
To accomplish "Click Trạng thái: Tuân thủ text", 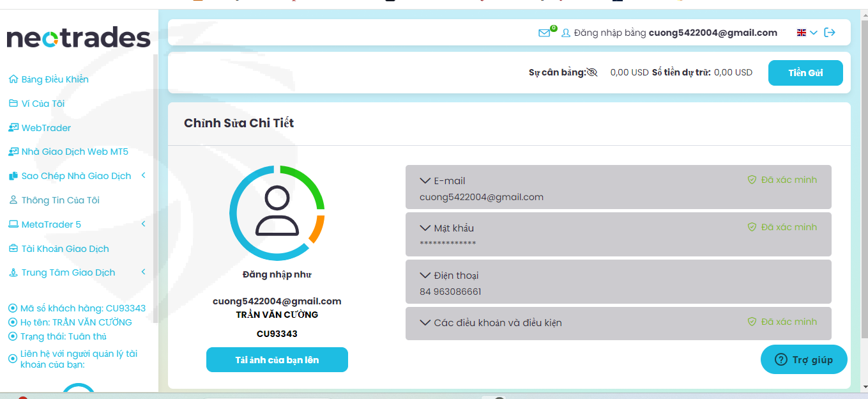I will pos(63,336).
